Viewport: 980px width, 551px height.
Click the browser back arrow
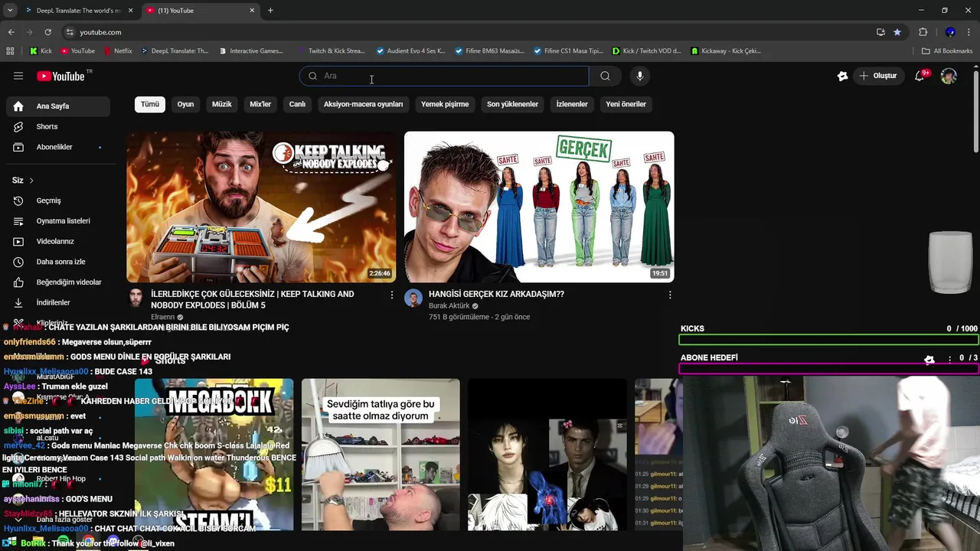pos(11,32)
